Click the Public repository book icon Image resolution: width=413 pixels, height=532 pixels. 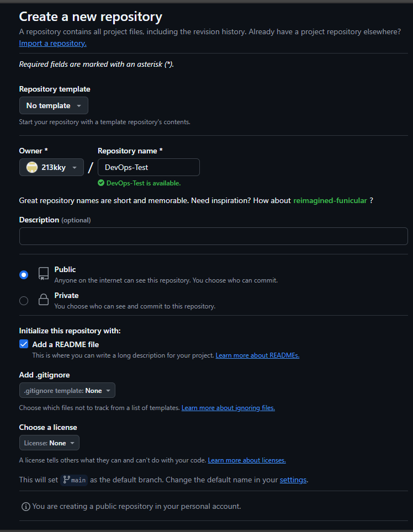[43, 274]
